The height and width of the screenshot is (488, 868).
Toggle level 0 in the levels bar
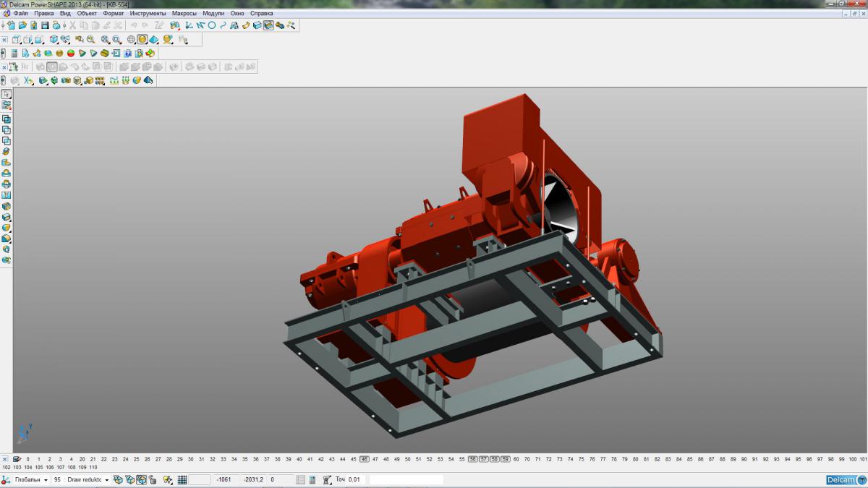click(x=27, y=459)
